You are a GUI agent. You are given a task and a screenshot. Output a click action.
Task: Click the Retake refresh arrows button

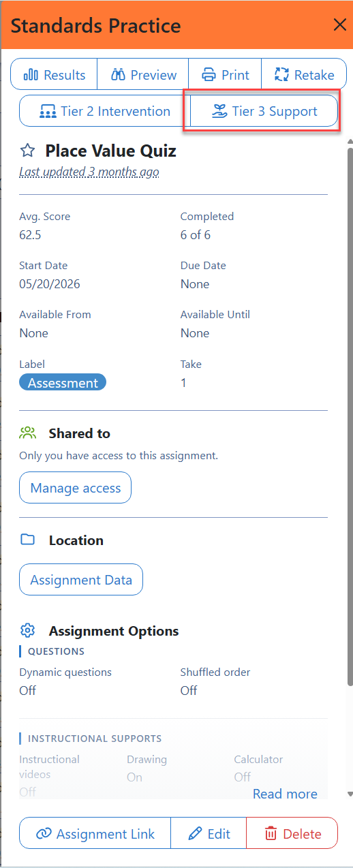(303, 75)
